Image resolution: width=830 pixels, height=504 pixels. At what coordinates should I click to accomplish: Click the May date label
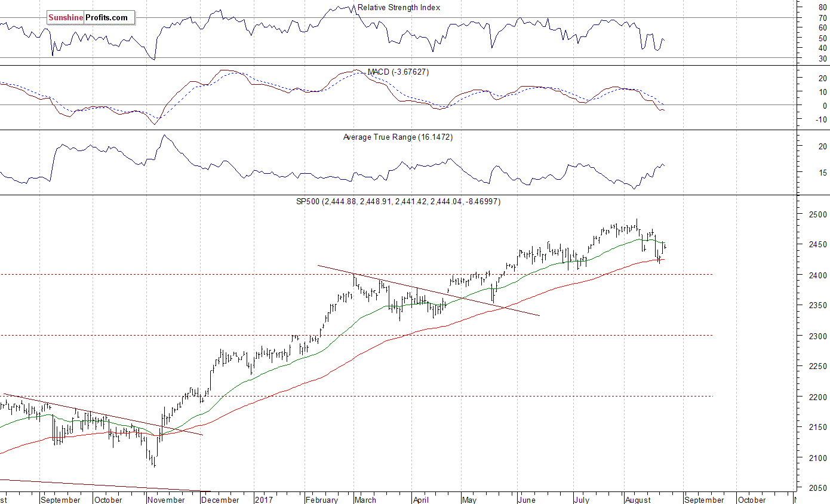pyautogui.click(x=471, y=500)
